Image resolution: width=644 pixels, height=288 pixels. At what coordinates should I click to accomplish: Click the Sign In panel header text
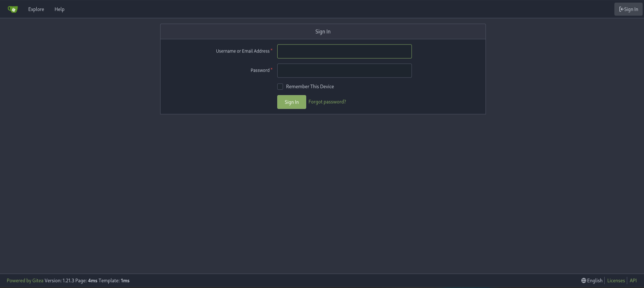(323, 32)
